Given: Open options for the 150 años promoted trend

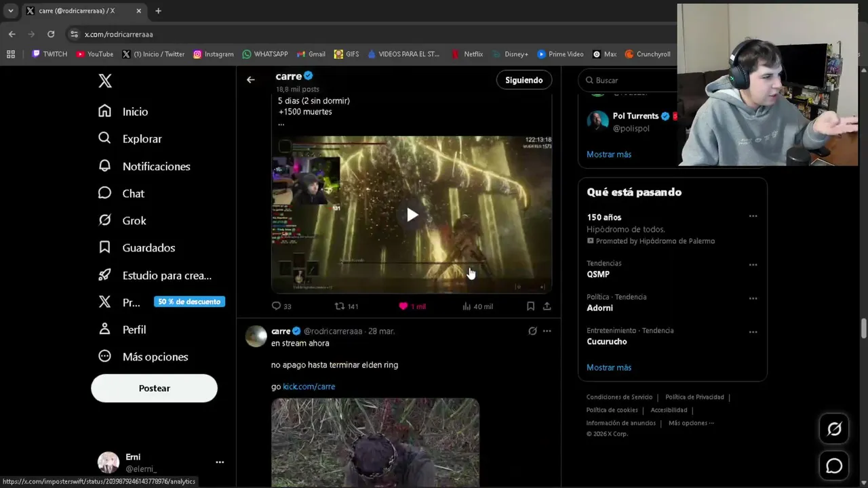Looking at the screenshot, I should point(753,216).
